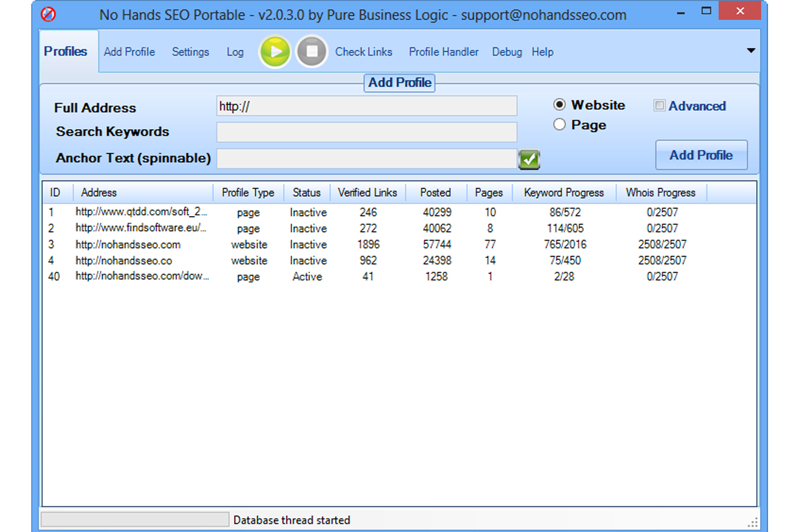The image size is (798, 532).
Task: Open the Help tab
Action: tap(543, 52)
